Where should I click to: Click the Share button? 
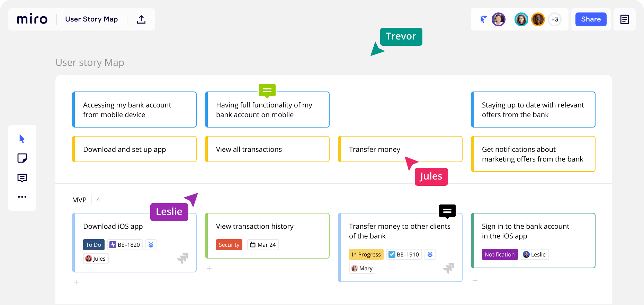[591, 19]
